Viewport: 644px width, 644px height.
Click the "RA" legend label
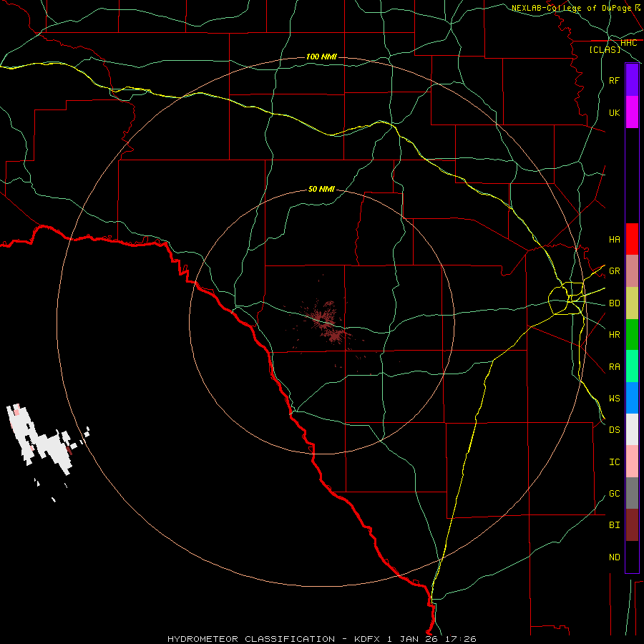614,367
